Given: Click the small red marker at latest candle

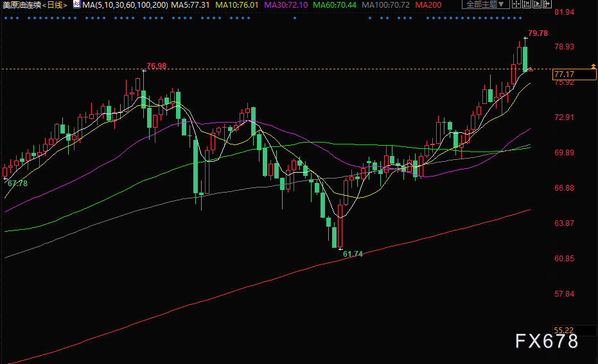Looking at the screenshot, I should tap(529, 69).
